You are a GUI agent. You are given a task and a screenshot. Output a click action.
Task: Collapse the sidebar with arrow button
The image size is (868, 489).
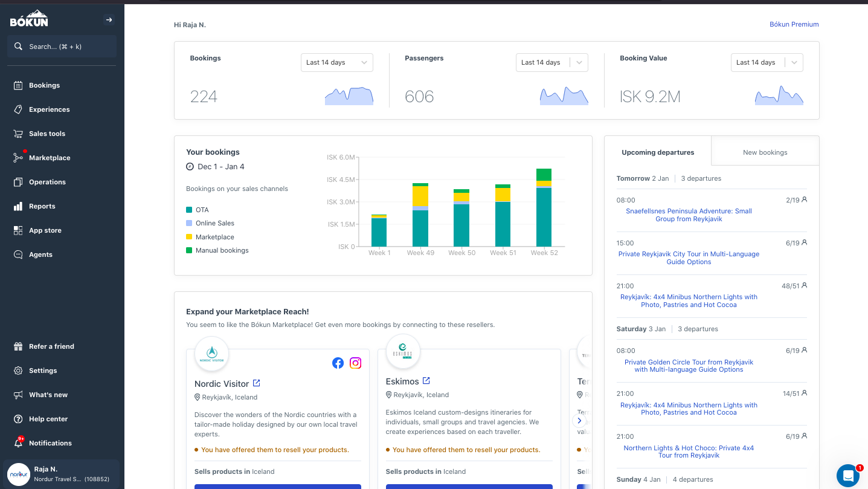coord(109,20)
